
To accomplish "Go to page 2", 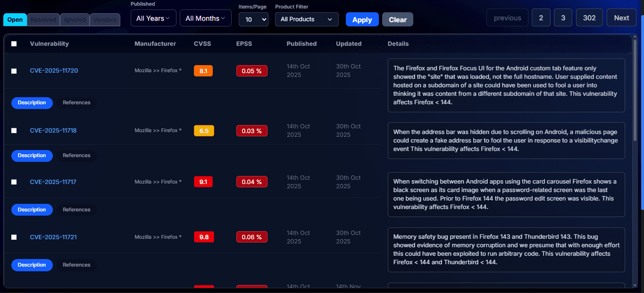I will pyautogui.click(x=541, y=18).
